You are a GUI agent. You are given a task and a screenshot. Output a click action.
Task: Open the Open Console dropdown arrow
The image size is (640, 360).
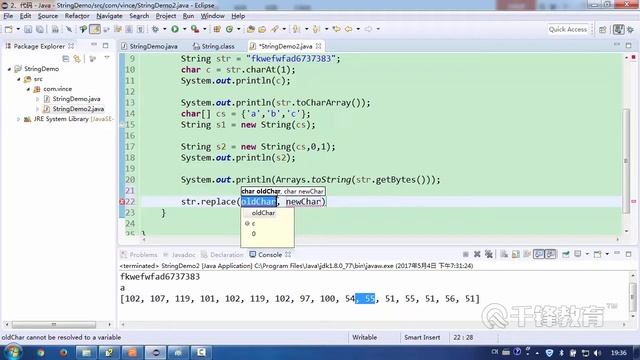607,254
